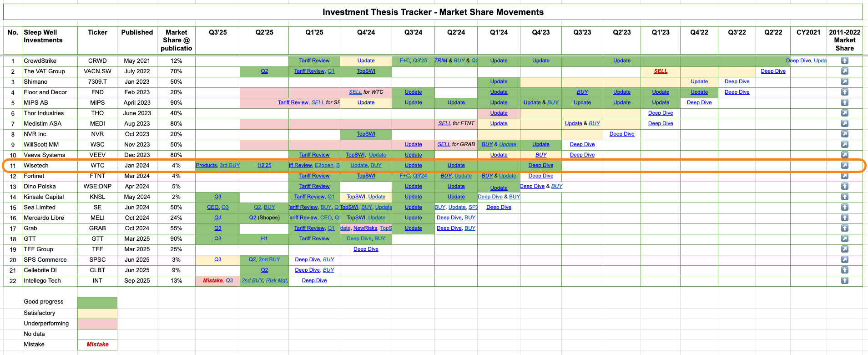Click the Sleep Well Investments column header
The height and width of the screenshot is (355, 868).
pyautogui.click(x=50, y=40)
